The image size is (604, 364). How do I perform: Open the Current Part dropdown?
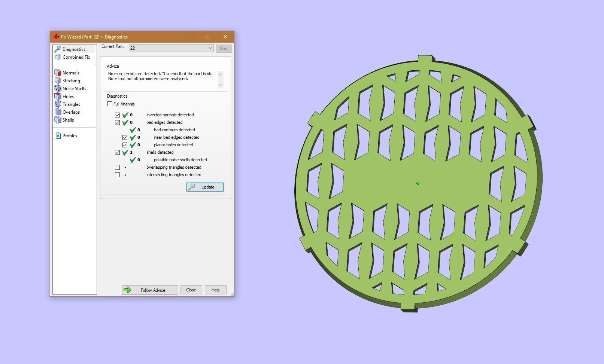[171, 48]
